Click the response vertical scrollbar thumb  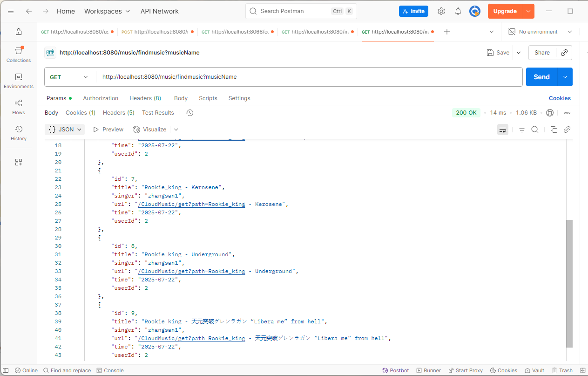(569, 283)
